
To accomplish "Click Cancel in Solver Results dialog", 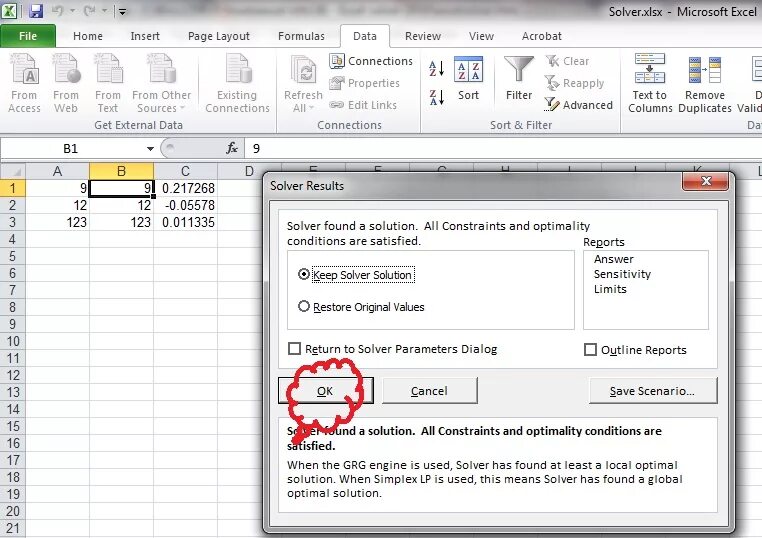I will [x=430, y=391].
